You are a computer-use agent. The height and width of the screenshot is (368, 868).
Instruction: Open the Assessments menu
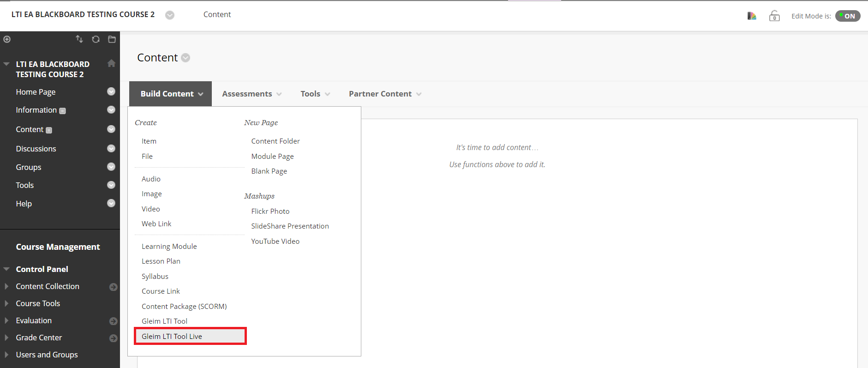point(251,94)
